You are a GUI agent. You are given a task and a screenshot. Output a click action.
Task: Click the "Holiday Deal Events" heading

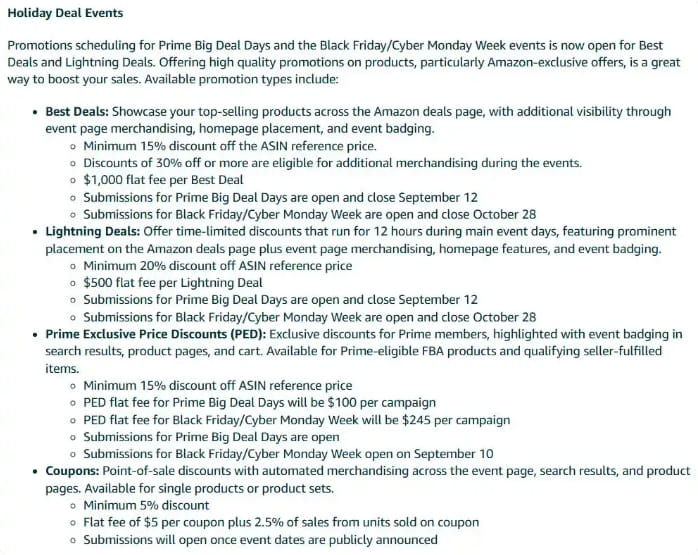(65, 13)
